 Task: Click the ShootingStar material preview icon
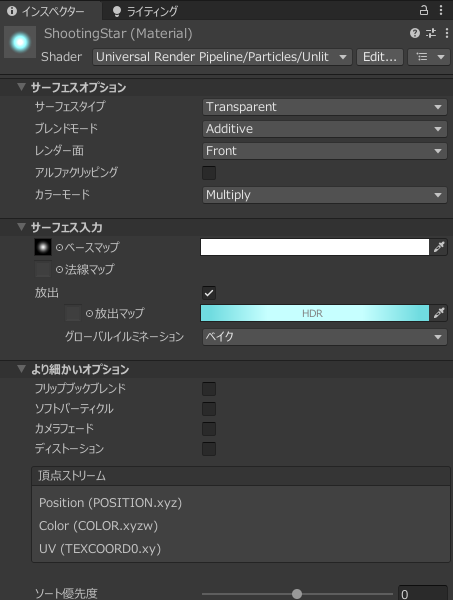click(x=20, y=42)
